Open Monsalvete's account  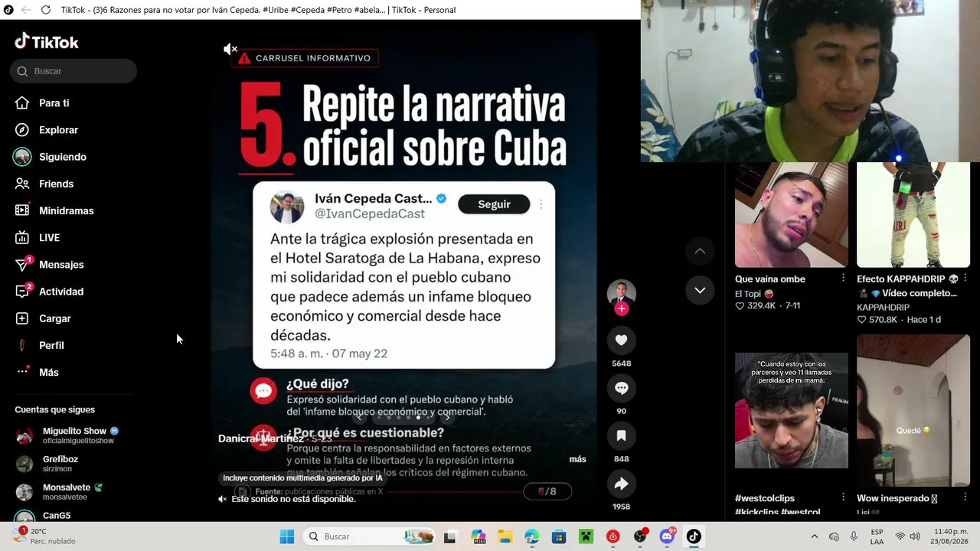point(73,491)
